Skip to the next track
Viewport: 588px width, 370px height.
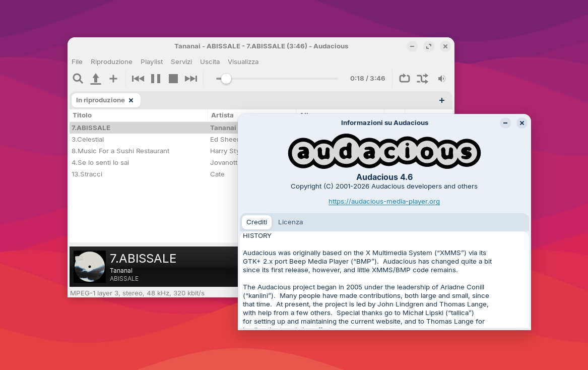[x=191, y=79]
